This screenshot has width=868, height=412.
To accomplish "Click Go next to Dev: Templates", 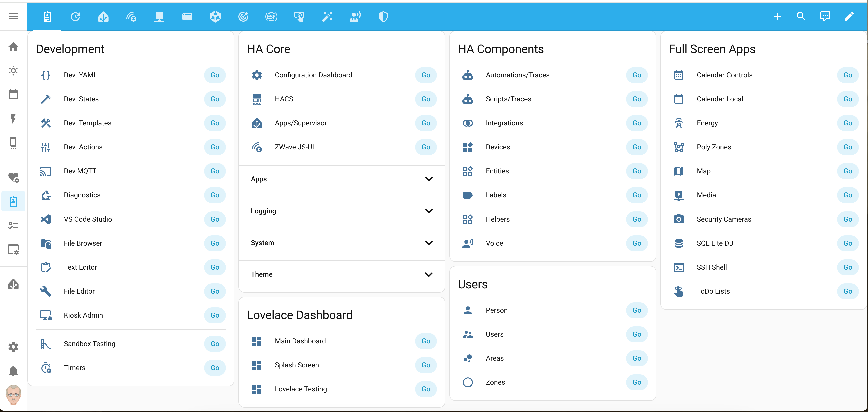I will click(215, 123).
